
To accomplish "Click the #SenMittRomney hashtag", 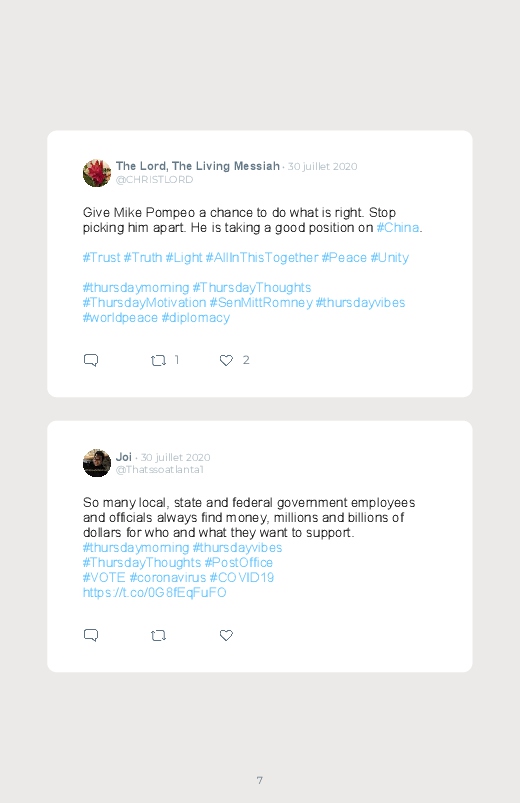I will pos(261,303).
